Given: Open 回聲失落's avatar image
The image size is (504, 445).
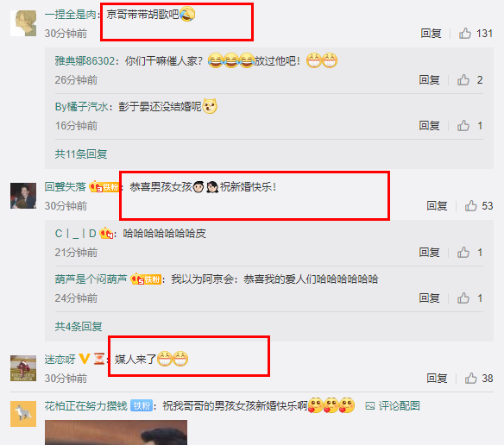Looking at the screenshot, I should pos(23,196).
